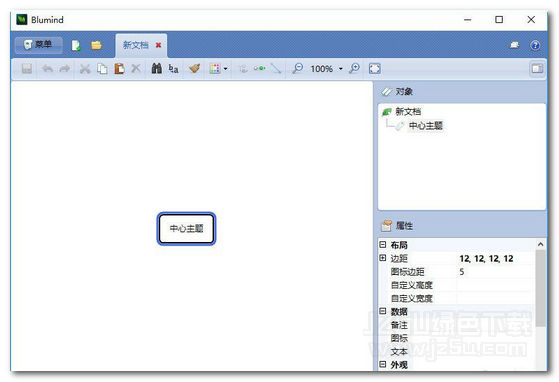Zoom out with the magnifier minus icon
The height and width of the screenshot is (382, 559).
pyautogui.click(x=297, y=68)
